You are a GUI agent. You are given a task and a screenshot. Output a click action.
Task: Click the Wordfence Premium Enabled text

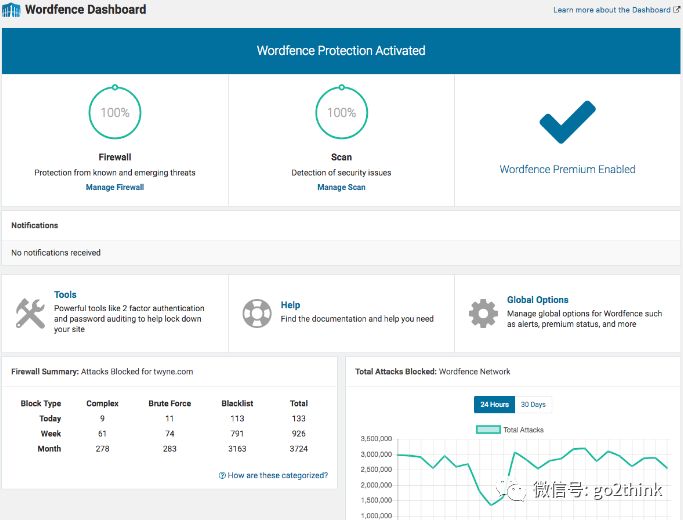click(568, 169)
